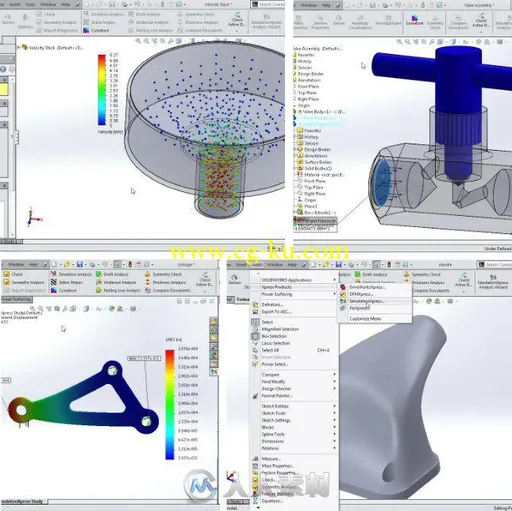The height and width of the screenshot is (511, 512).
Task: Start Draft Analysis in Velocity Stock window
Action: (144, 14)
